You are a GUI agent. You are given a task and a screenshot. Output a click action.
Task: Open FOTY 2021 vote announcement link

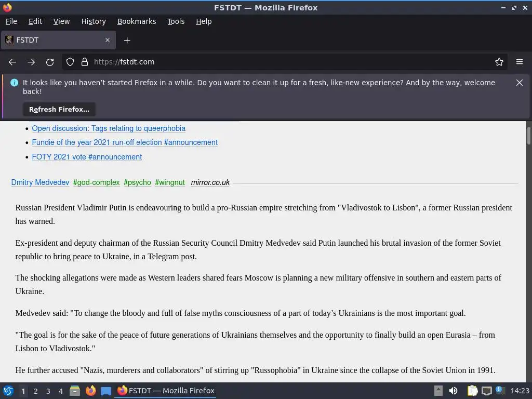pos(87,157)
